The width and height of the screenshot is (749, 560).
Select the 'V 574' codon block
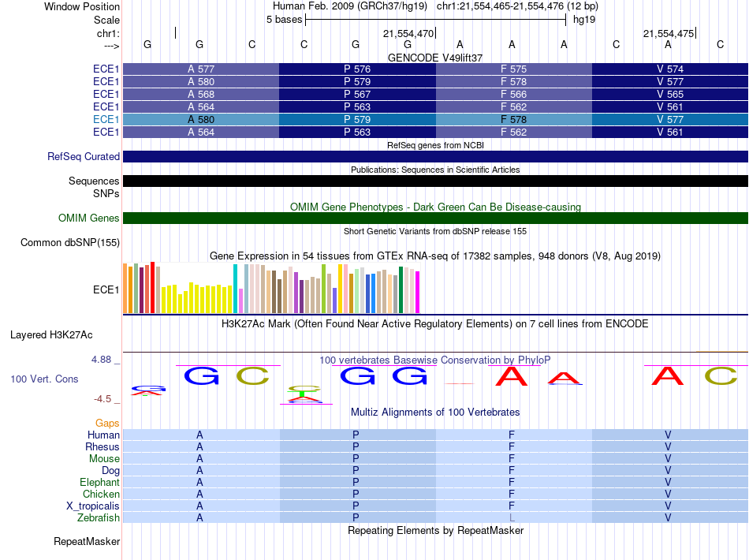coord(669,69)
